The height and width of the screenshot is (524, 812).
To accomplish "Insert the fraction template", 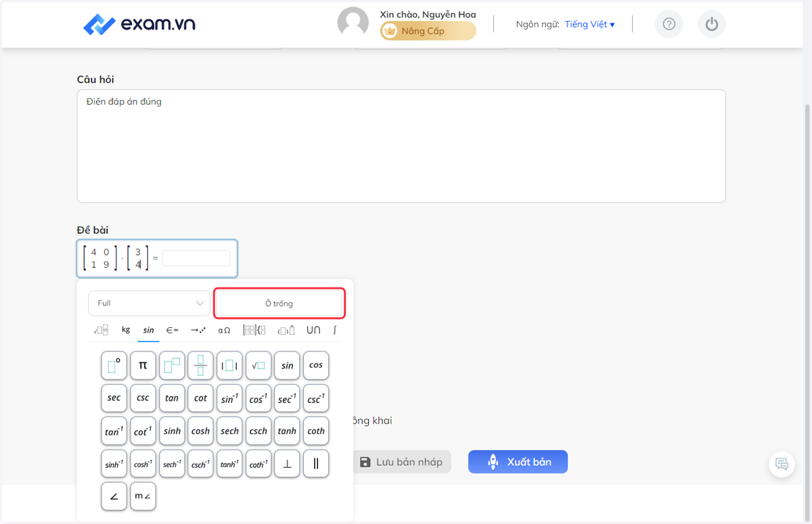I will pos(200,365).
